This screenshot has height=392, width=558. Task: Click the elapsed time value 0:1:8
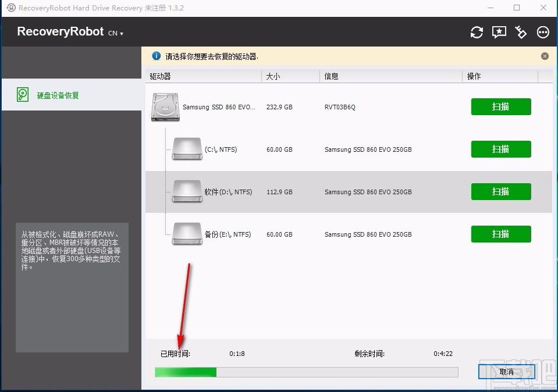point(237,354)
